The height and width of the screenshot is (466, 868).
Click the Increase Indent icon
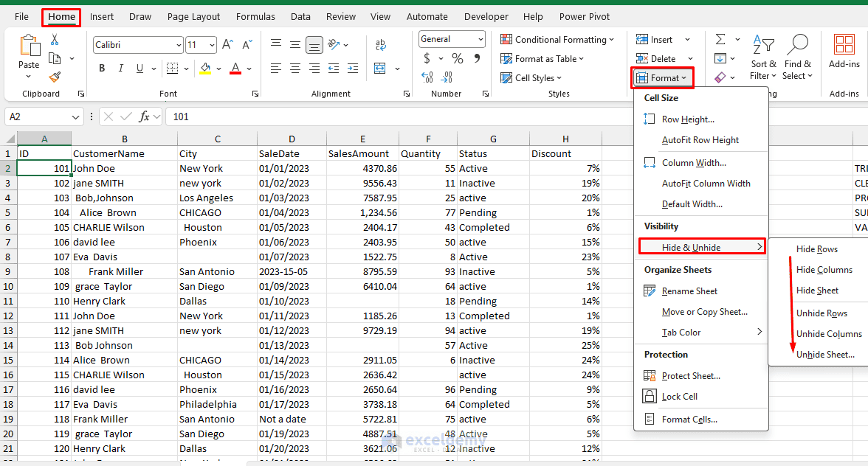coord(353,69)
